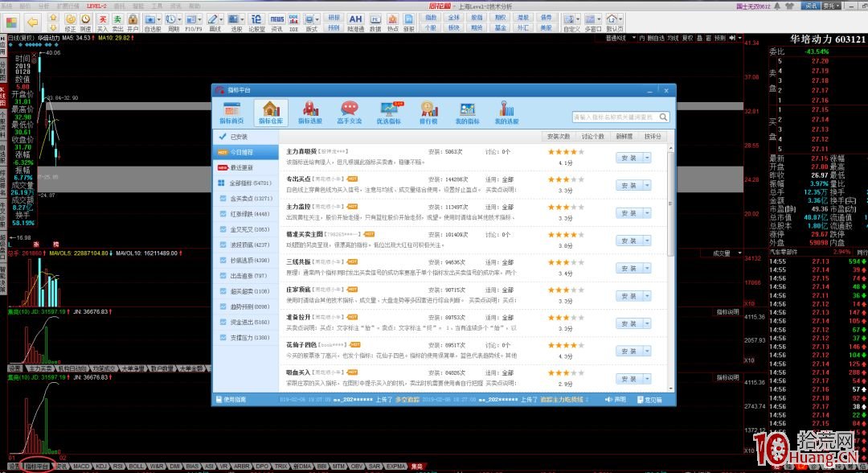Click the 开户 padlock icon
Image resolution: width=868 pixels, height=473 pixels.
[133, 23]
